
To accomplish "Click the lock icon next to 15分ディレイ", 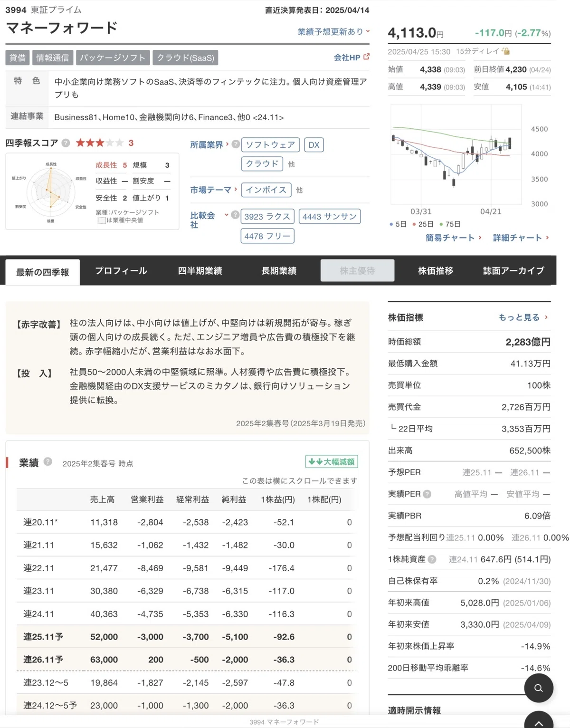I will pyautogui.click(x=506, y=51).
